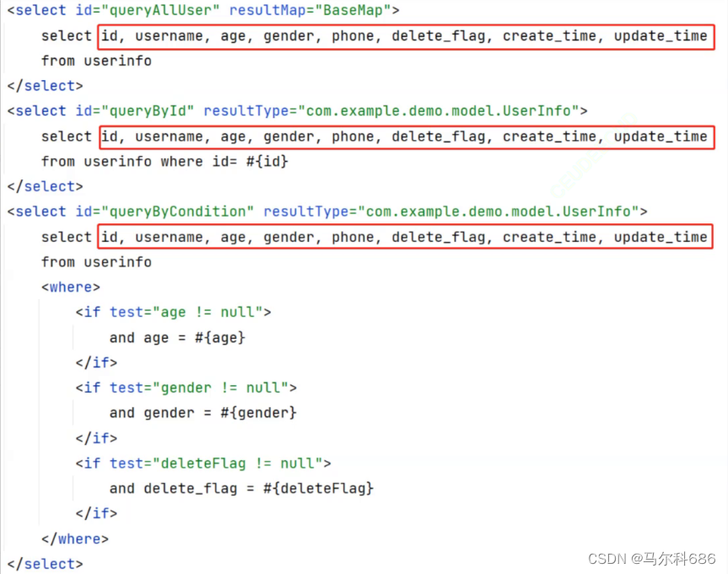
Task: Click the "queryById" id value
Action: [x=147, y=111]
